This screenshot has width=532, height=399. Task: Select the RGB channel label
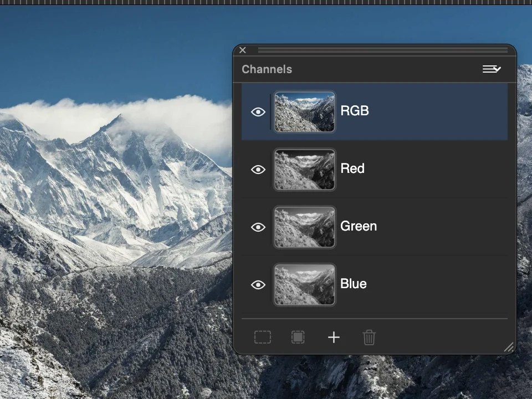click(x=355, y=111)
